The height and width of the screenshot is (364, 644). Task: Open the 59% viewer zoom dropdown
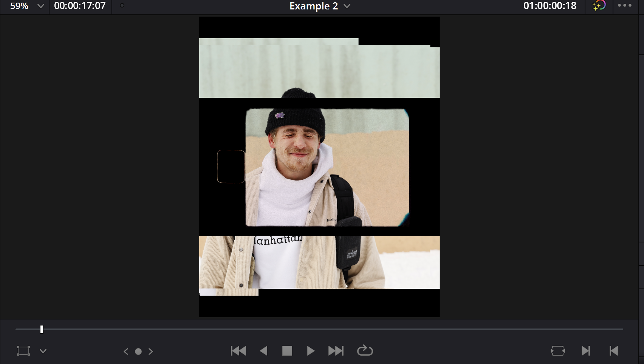[x=27, y=6]
